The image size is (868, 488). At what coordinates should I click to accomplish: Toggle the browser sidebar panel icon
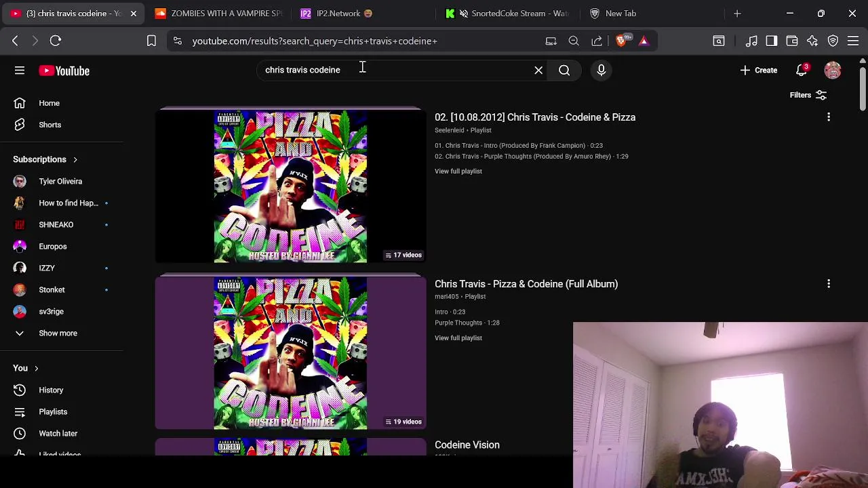[x=772, y=41]
